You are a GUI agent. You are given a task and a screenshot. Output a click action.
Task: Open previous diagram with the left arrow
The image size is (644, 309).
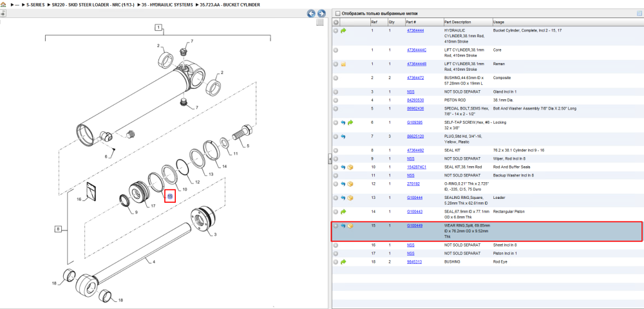tap(312, 14)
